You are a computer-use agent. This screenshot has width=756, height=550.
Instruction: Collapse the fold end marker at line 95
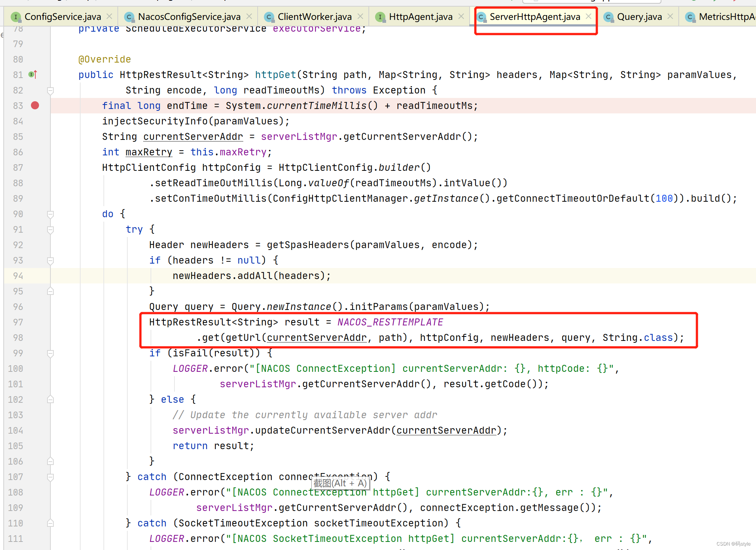pos(51,291)
